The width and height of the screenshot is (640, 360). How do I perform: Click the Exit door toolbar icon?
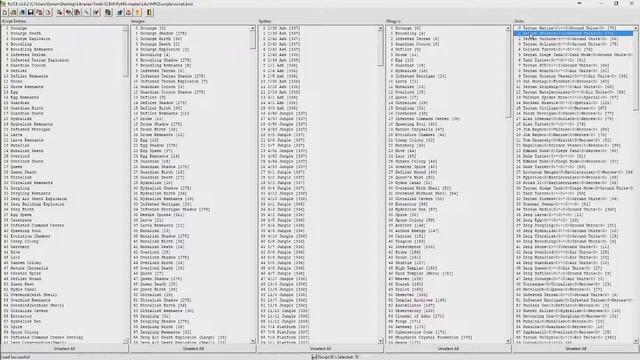coord(149,12)
